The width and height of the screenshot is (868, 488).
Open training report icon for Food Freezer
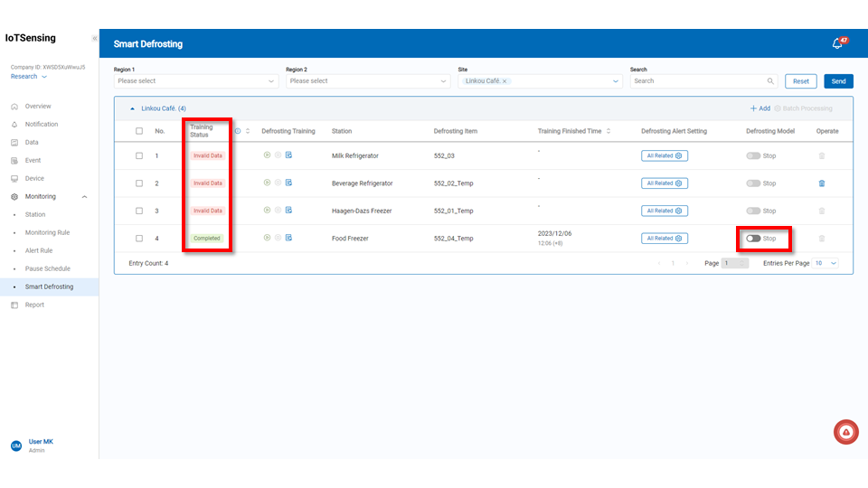[x=288, y=238]
